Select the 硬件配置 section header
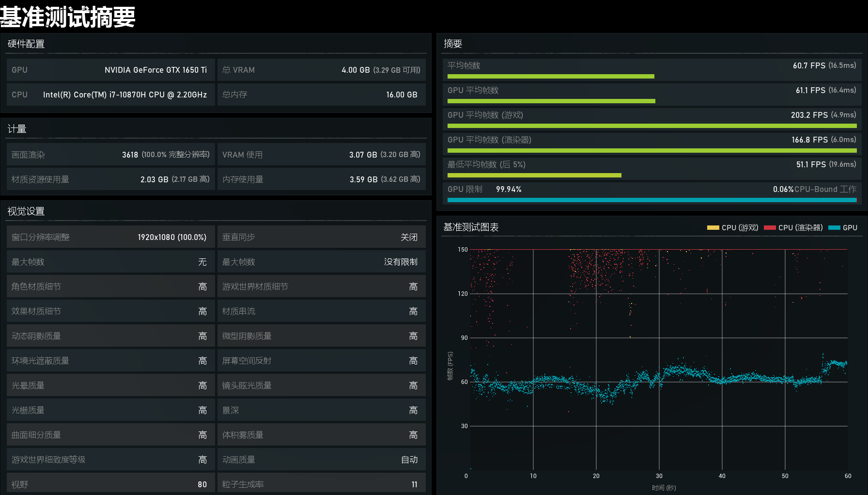 26,44
